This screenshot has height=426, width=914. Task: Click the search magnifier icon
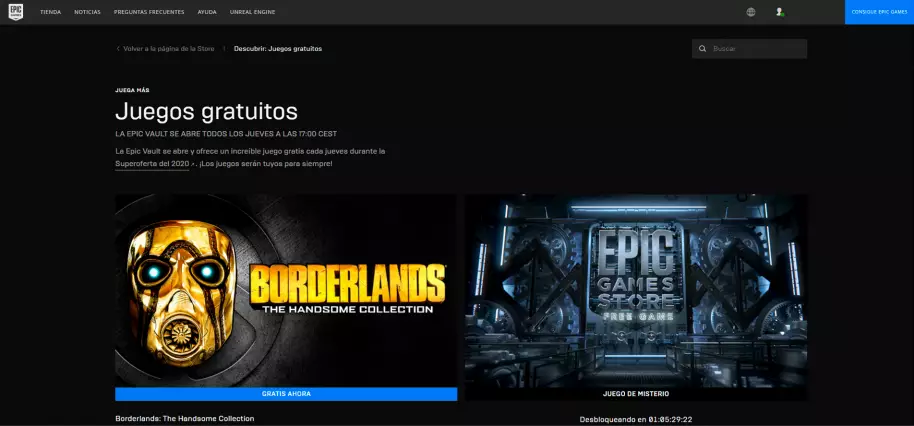tap(702, 49)
